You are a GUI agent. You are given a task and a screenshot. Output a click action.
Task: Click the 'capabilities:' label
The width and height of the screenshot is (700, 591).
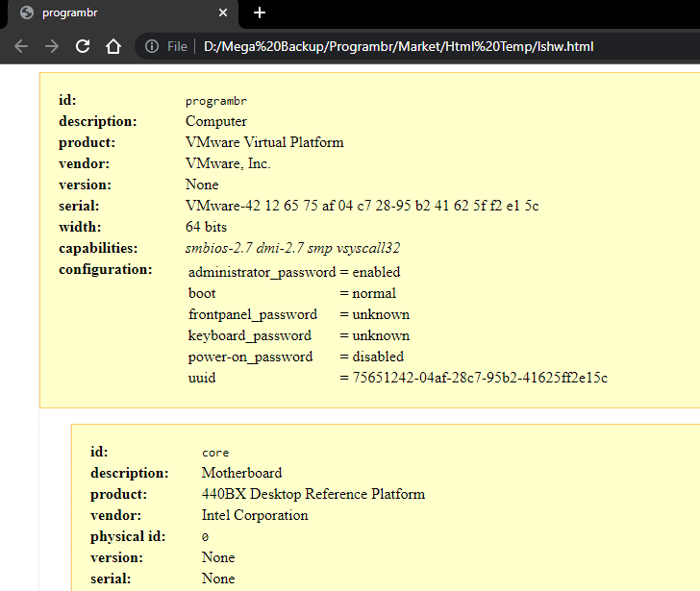tap(98, 248)
